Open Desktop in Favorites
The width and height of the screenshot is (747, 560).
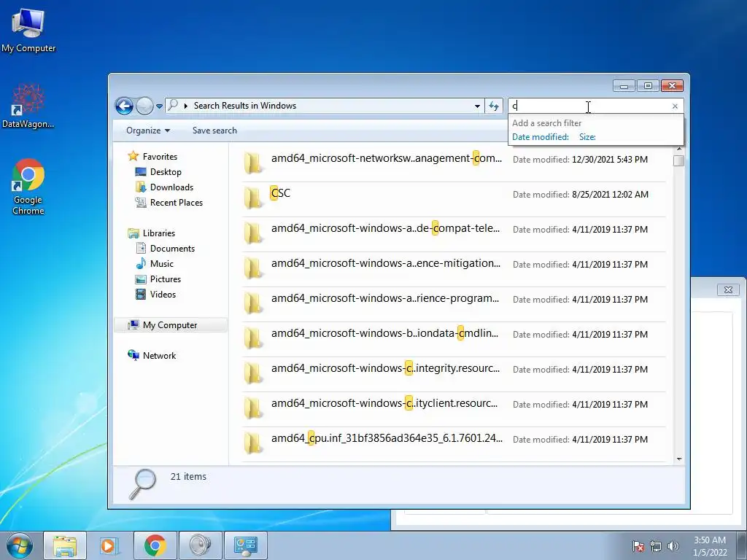(x=166, y=172)
